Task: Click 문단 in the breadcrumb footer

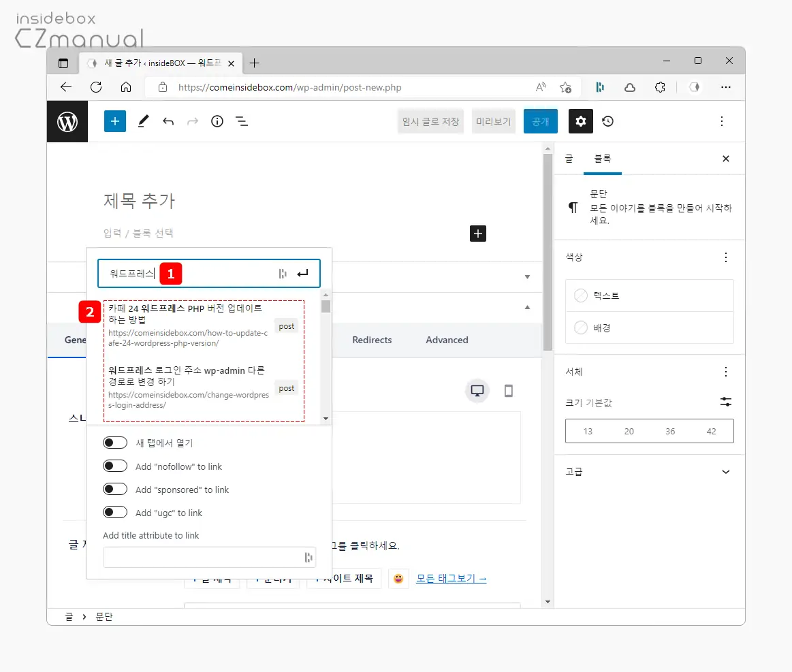Action: tap(104, 616)
